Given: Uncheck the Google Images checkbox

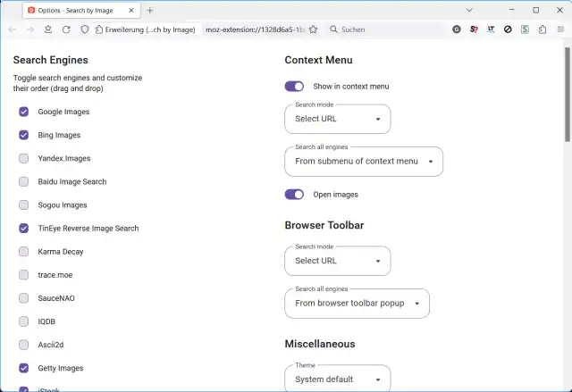Looking at the screenshot, I should coord(23,112).
